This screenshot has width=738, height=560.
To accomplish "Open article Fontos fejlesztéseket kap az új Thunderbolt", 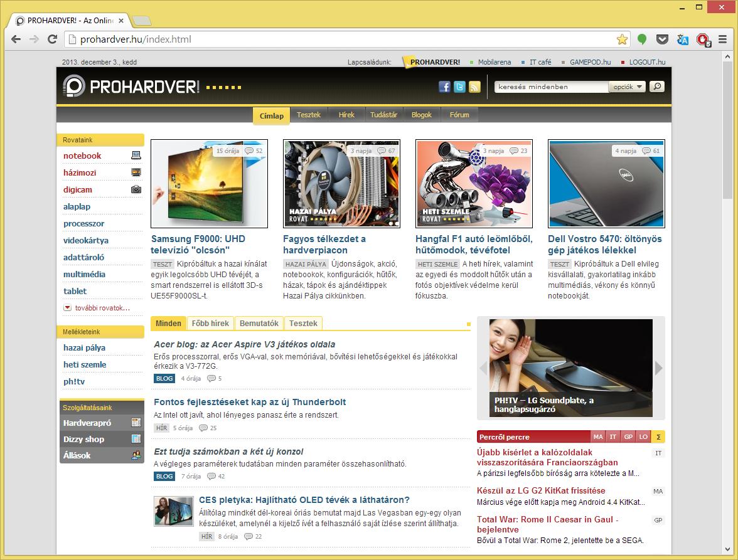I will [250, 403].
